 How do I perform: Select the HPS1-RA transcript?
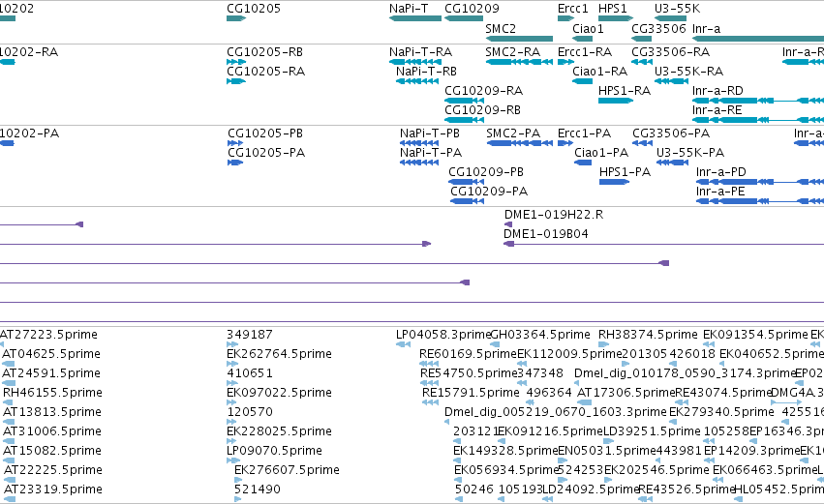click(616, 101)
